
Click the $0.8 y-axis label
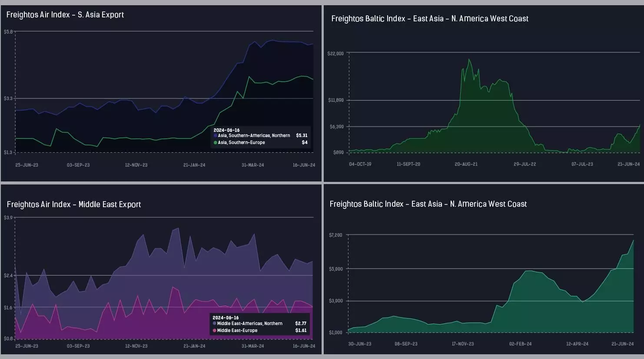pyautogui.click(x=8, y=339)
